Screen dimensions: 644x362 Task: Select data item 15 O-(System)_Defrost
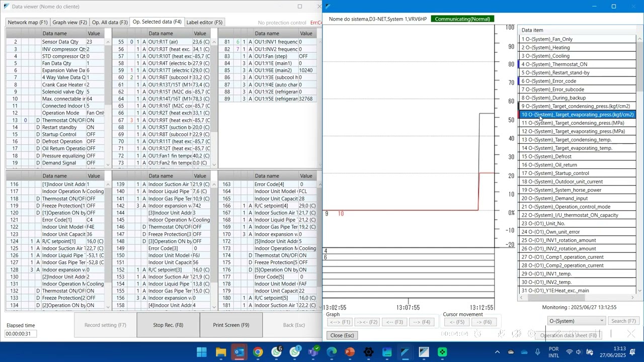(577, 156)
